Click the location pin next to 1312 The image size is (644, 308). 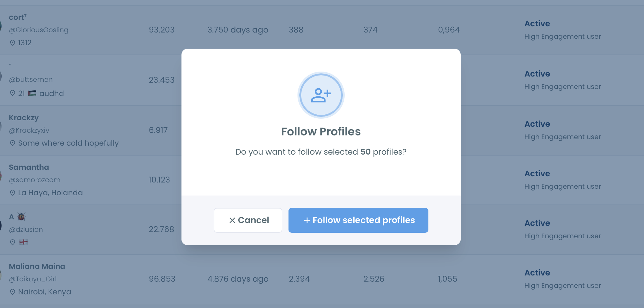12,43
